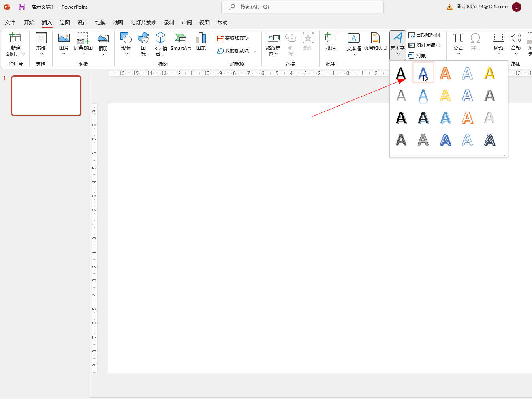Click the WordArt (艺术字) button
532x399 pixels.
click(398, 45)
